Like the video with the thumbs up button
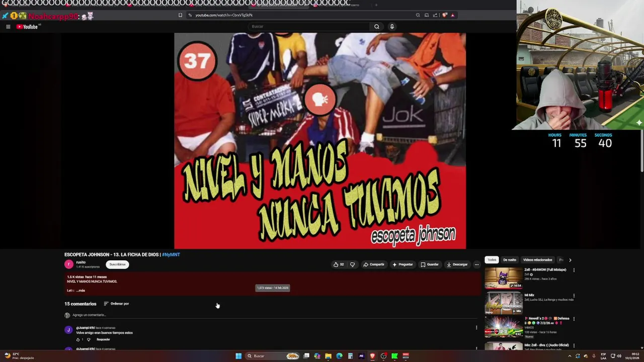The image size is (644, 362). 339,264
